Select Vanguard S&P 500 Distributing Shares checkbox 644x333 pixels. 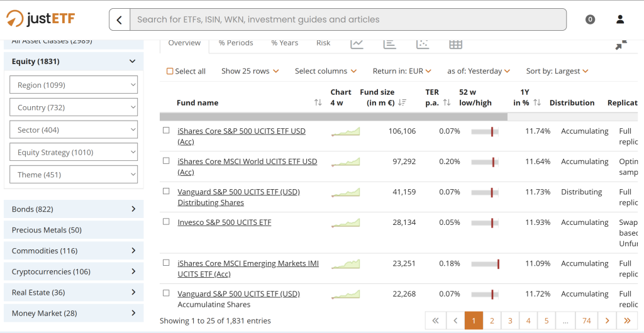click(166, 191)
